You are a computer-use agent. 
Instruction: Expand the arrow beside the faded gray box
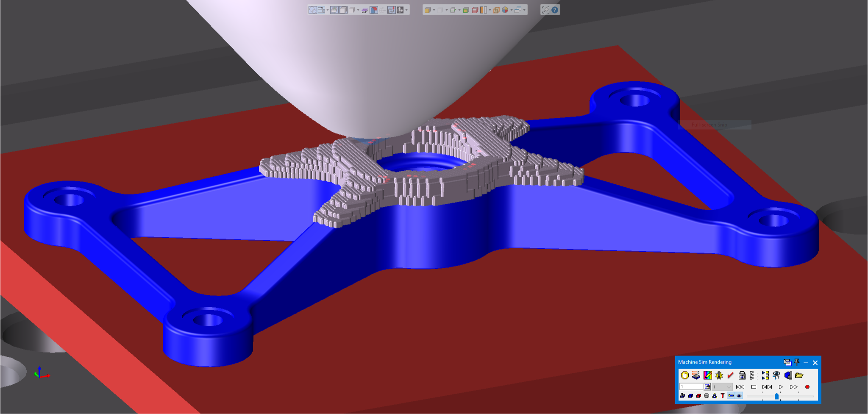click(358, 10)
